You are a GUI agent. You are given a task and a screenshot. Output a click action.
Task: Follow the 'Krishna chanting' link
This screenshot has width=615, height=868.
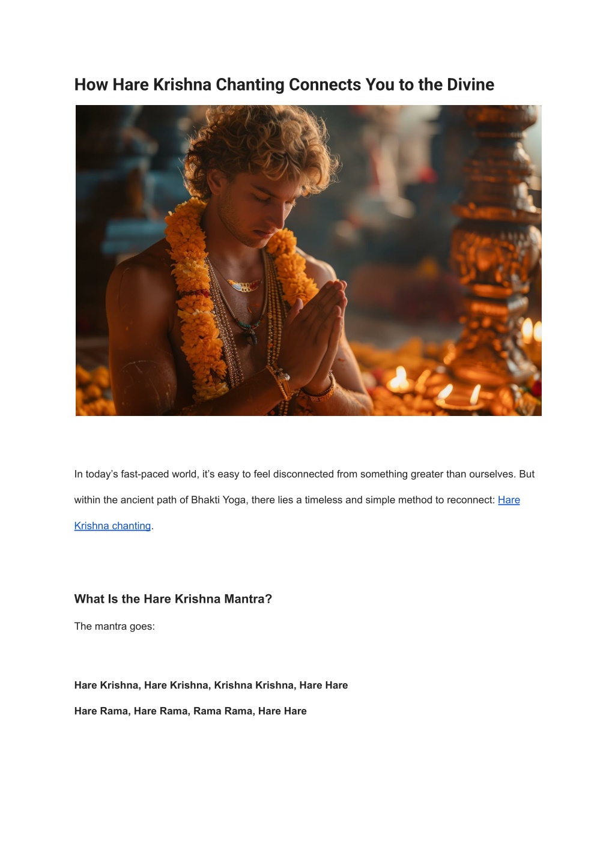(112, 526)
